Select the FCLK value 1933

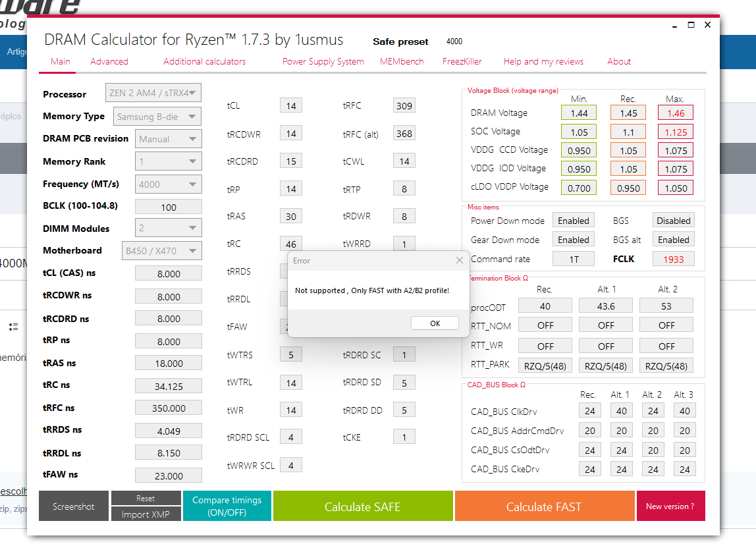[674, 259]
